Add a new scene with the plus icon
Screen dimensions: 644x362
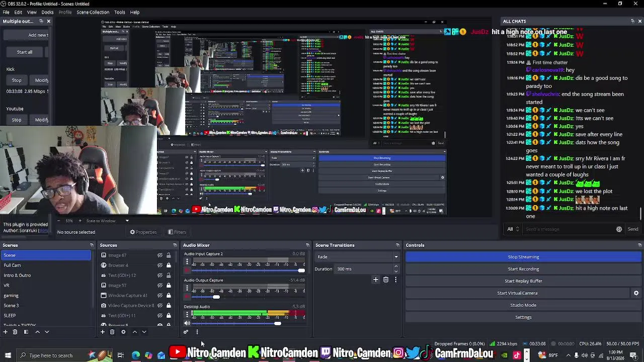pos(6,332)
